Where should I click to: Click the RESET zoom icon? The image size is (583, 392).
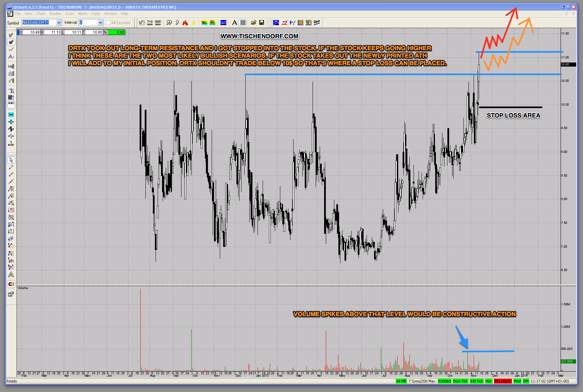(11, 143)
